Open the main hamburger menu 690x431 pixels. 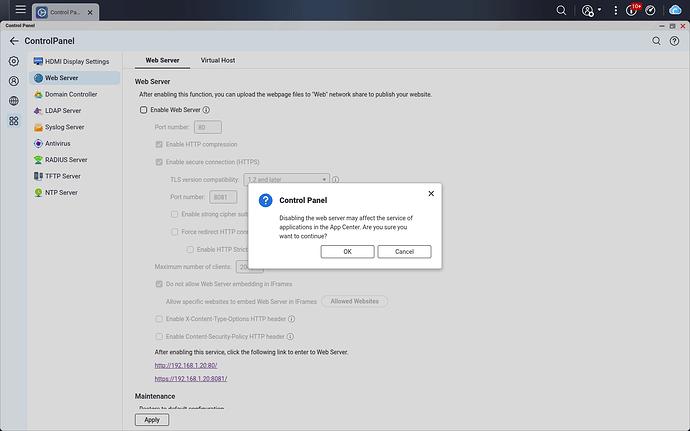(20, 9)
